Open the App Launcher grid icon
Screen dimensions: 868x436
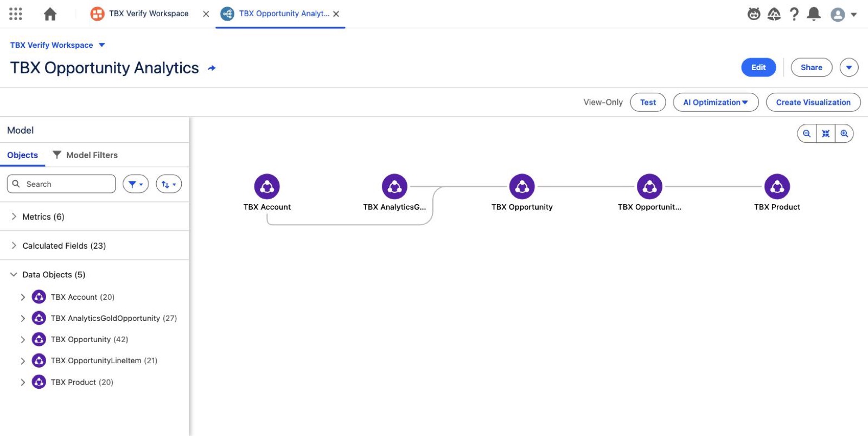coord(16,14)
